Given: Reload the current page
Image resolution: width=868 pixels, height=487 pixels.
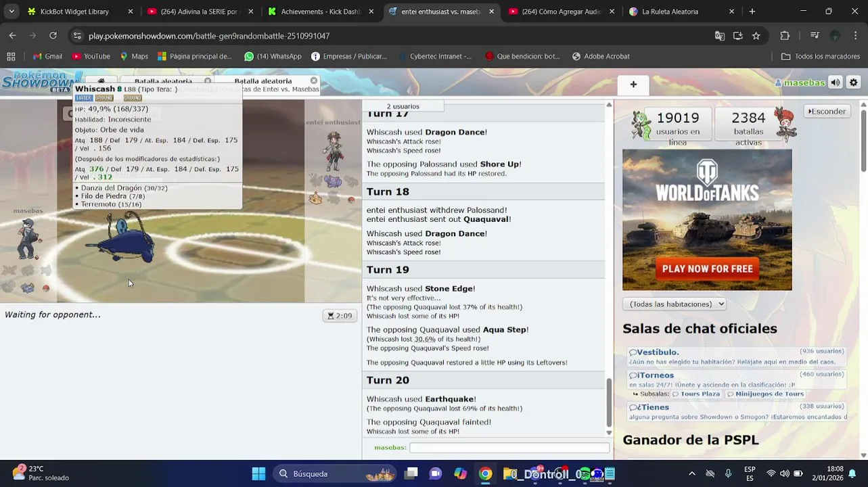Looking at the screenshot, I should click(53, 36).
